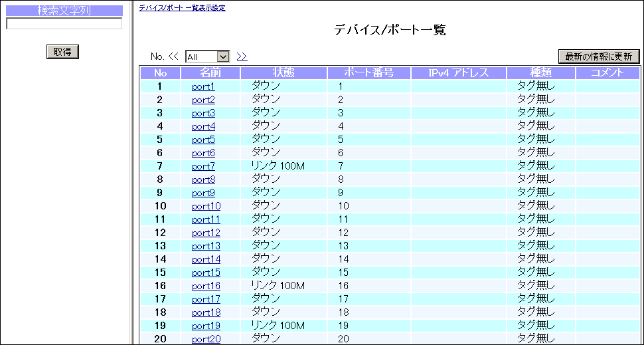Click the コメント column header
This screenshot has height=345, width=644.
pos(607,72)
